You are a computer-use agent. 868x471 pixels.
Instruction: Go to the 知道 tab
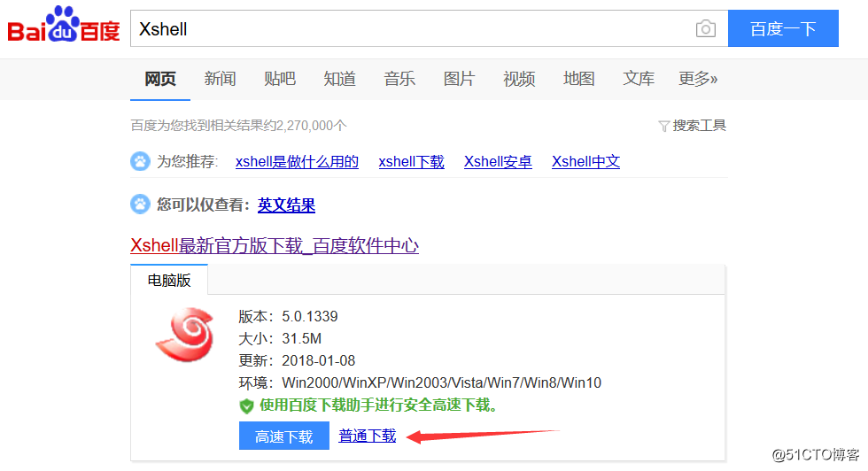tap(339, 79)
